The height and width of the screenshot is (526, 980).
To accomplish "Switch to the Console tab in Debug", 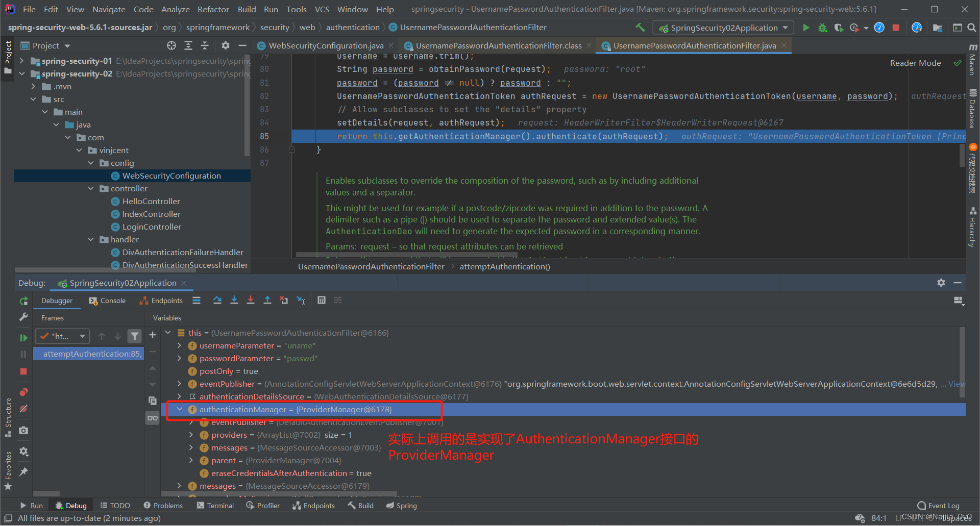I will tap(107, 300).
